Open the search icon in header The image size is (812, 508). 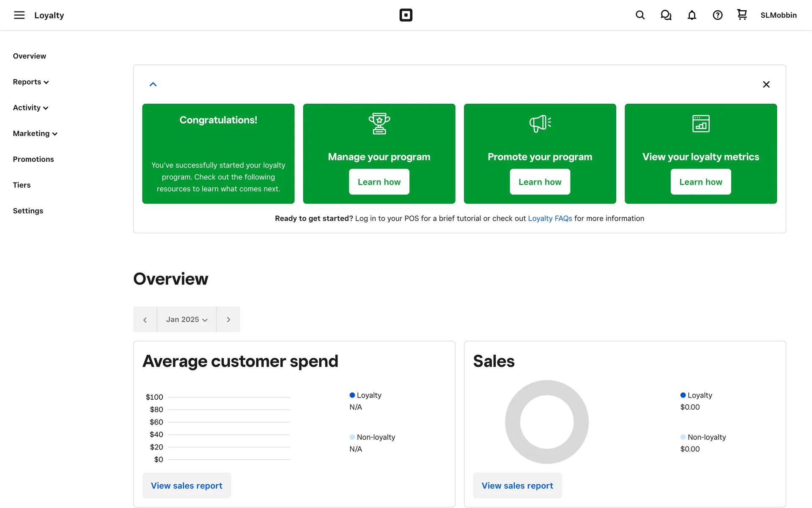[640, 15]
